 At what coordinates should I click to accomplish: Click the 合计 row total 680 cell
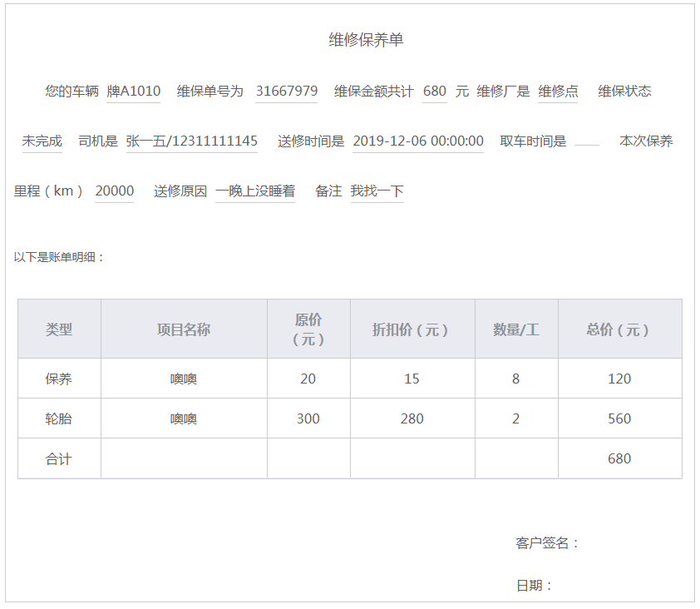[x=619, y=458]
